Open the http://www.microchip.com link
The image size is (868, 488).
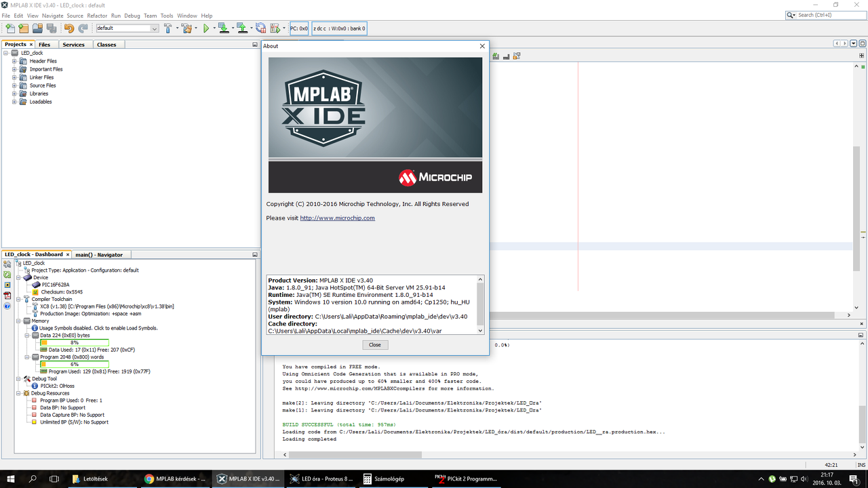click(338, 218)
